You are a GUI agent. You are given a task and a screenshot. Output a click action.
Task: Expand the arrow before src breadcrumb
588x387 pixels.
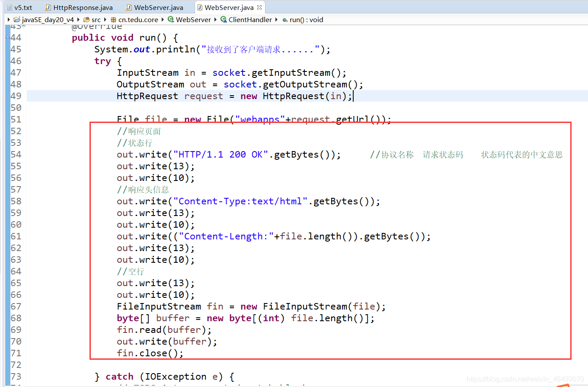[79, 19]
